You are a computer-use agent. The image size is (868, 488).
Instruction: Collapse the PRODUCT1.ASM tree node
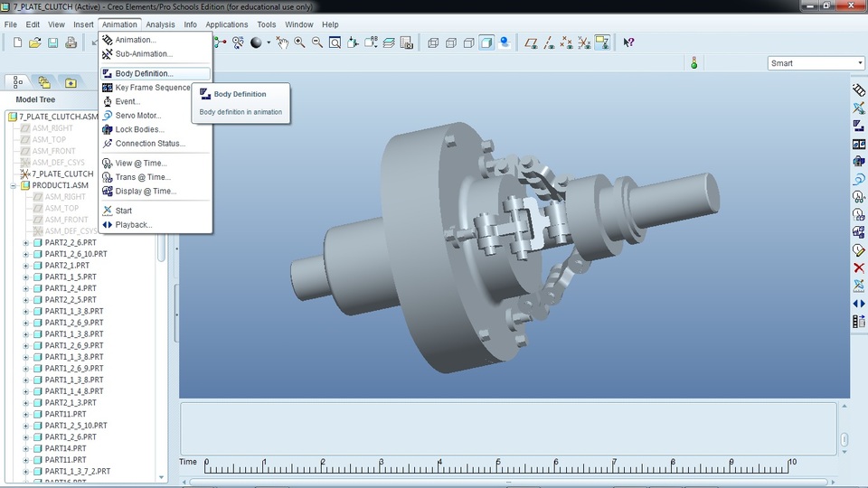click(14, 185)
